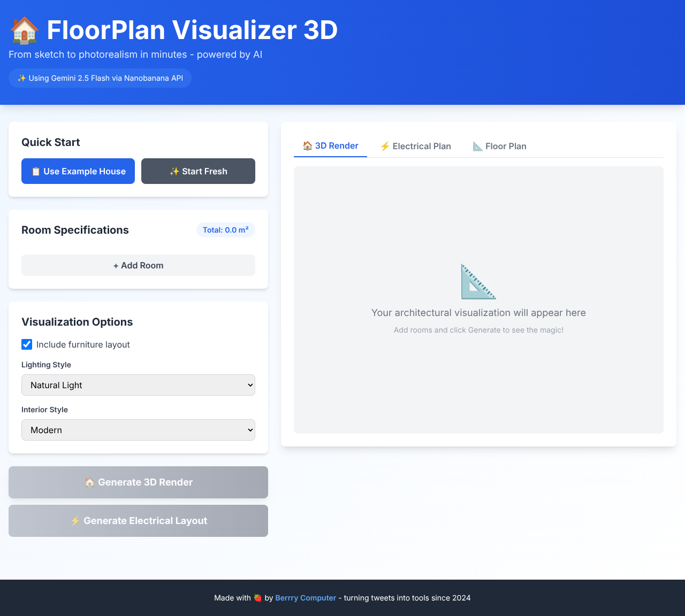Click the Use Example House button
The height and width of the screenshot is (616, 685).
(78, 171)
